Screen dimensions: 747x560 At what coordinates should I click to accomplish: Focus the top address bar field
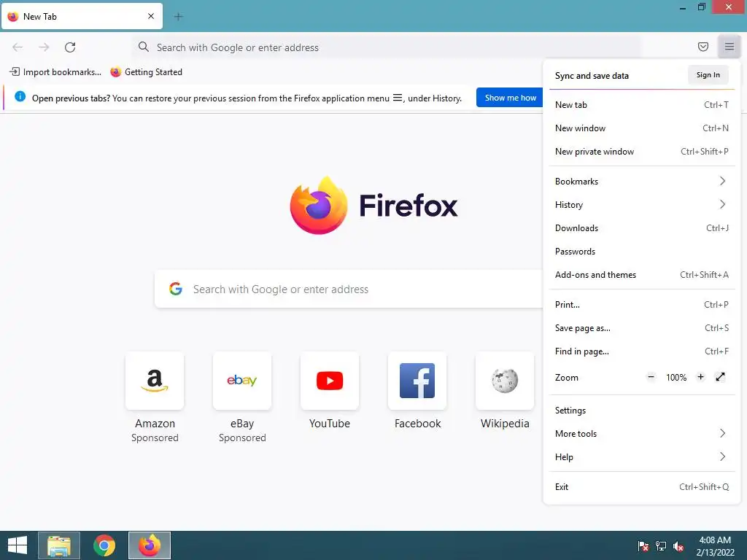click(x=387, y=47)
